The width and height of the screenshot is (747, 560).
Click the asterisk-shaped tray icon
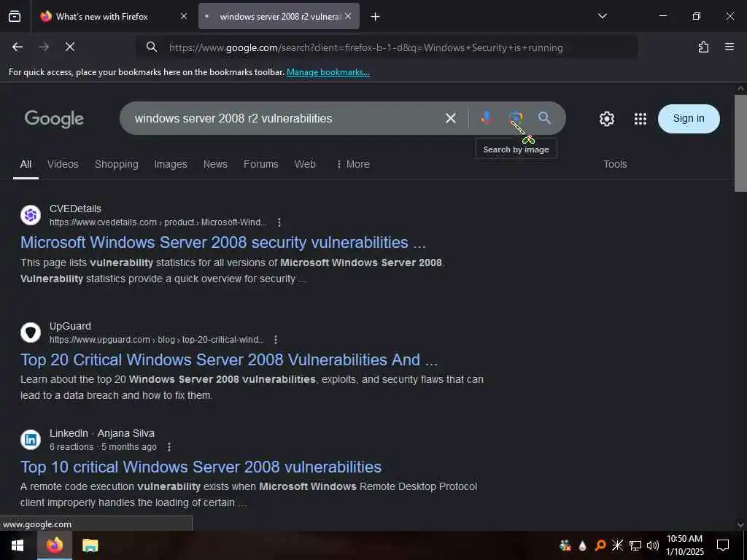(x=617, y=545)
